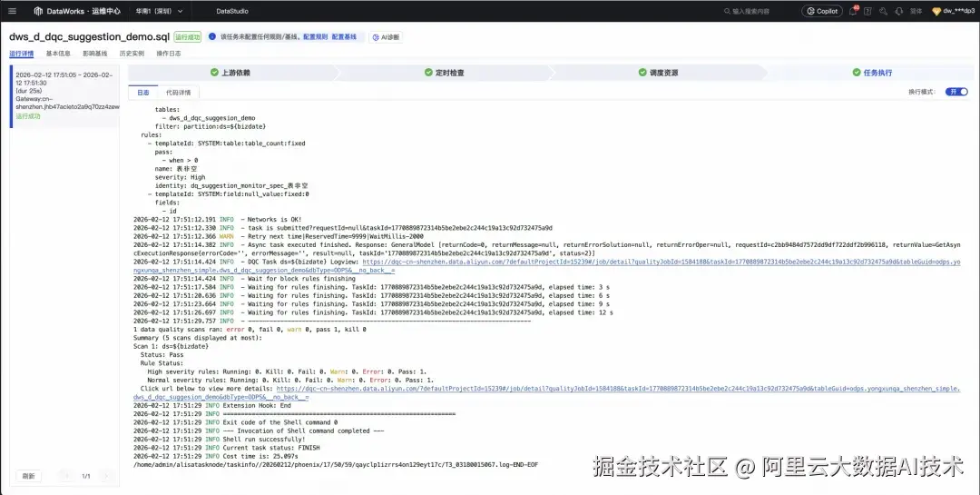The image size is (980, 495).
Task: Switch to the 运行详情 tab
Action: tap(21, 54)
